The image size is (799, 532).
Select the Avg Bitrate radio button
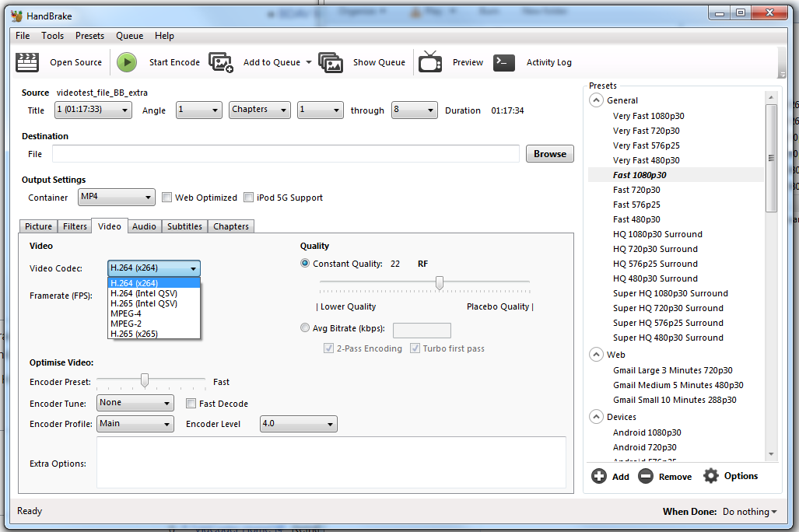(x=305, y=327)
